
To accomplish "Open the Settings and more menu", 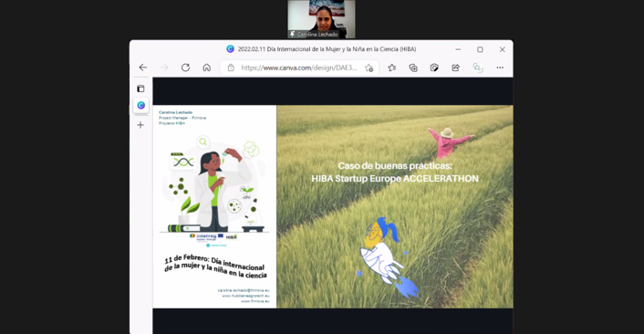I will tap(500, 68).
